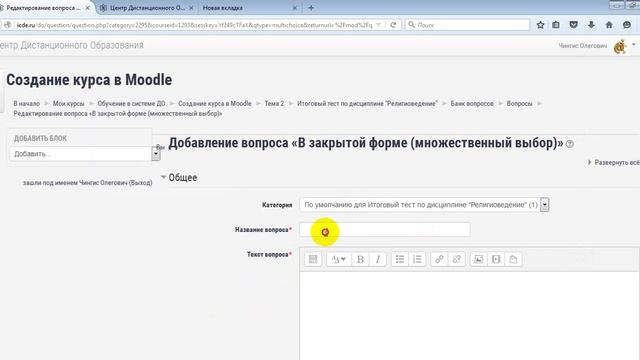The width and height of the screenshot is (640, 360).
Task: Expand all sections via Развернуть всё
Action: click(x=613, y=162)
